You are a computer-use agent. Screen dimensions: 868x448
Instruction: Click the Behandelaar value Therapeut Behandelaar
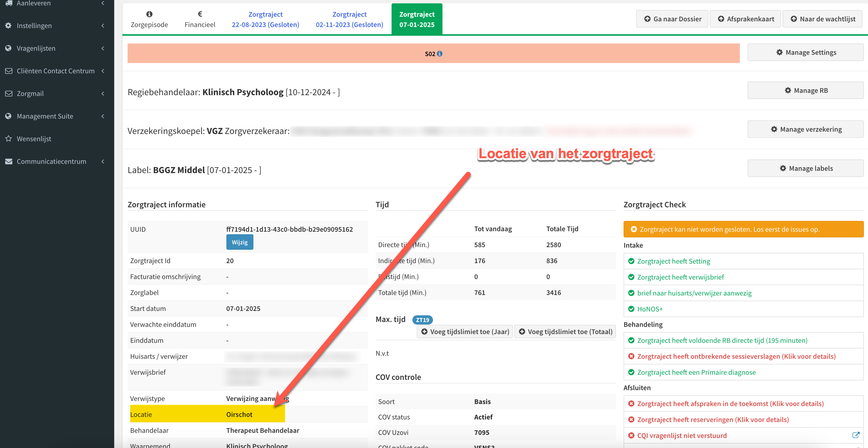click(262, 430)
